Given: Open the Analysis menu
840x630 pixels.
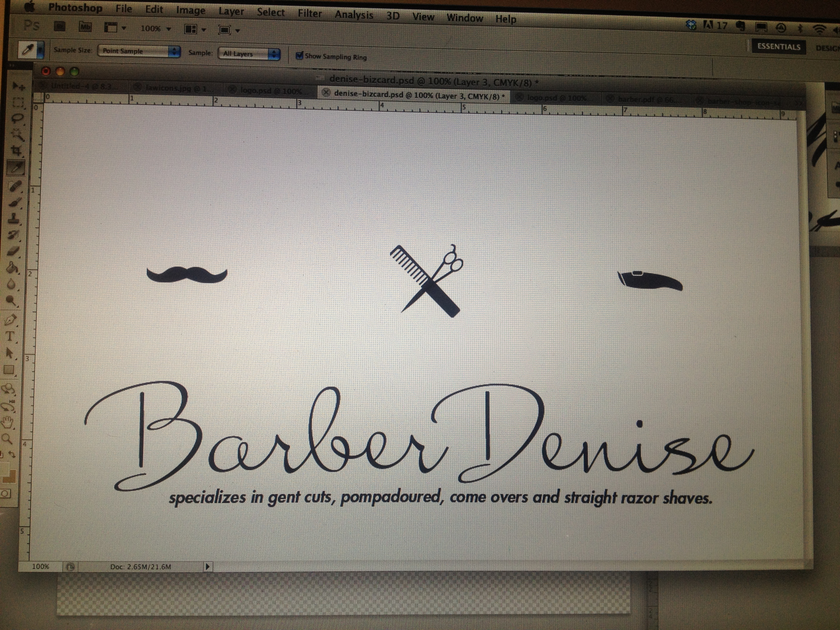Looking at the screenshot, I should click(x=354, y=15).
